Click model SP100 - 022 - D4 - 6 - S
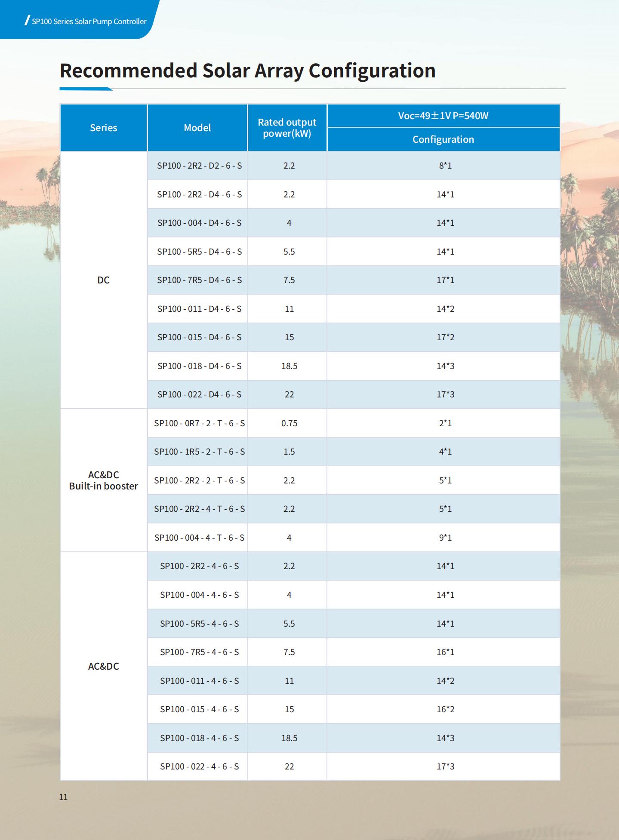Image resolution: width=619 pixels, height=840 pixels. tap(199, 394)
